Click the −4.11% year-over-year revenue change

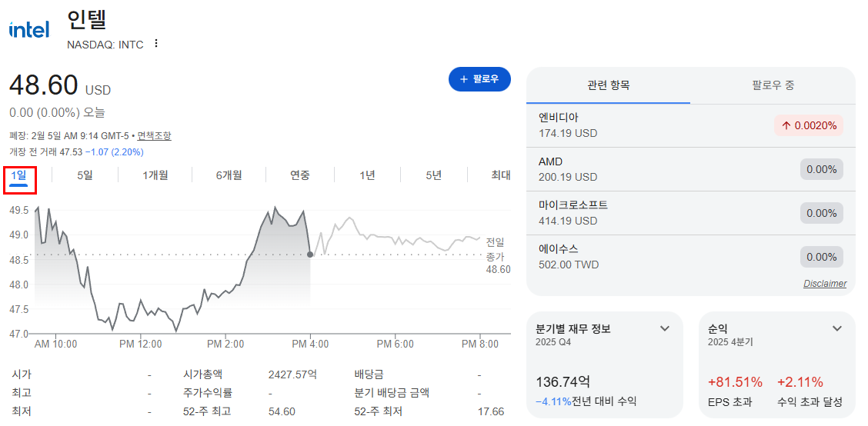click(553, 401)
